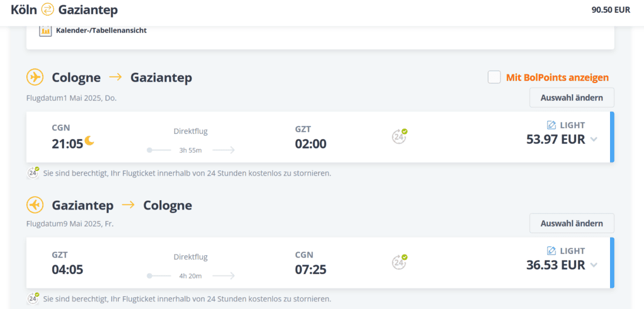The image size is (644, 309).
Task: Click the Mit BolPoints anzeigen label
Action: point(557,77)
